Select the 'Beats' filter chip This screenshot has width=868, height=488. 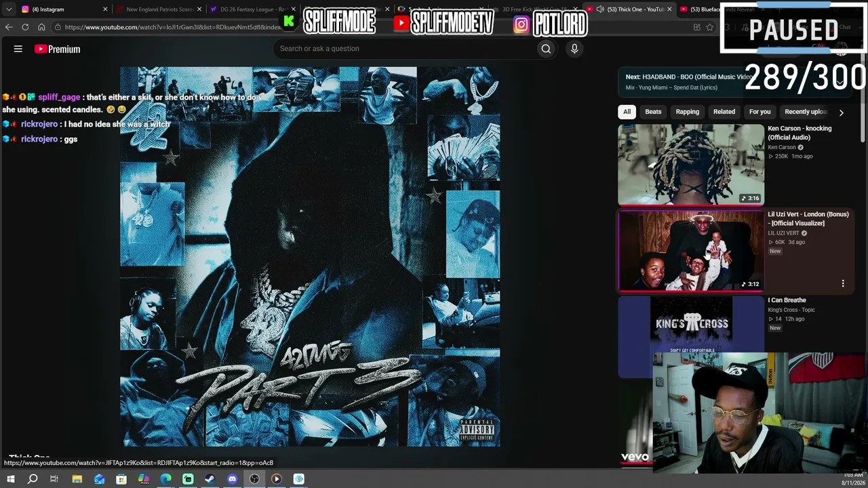(x=653, y=112)
